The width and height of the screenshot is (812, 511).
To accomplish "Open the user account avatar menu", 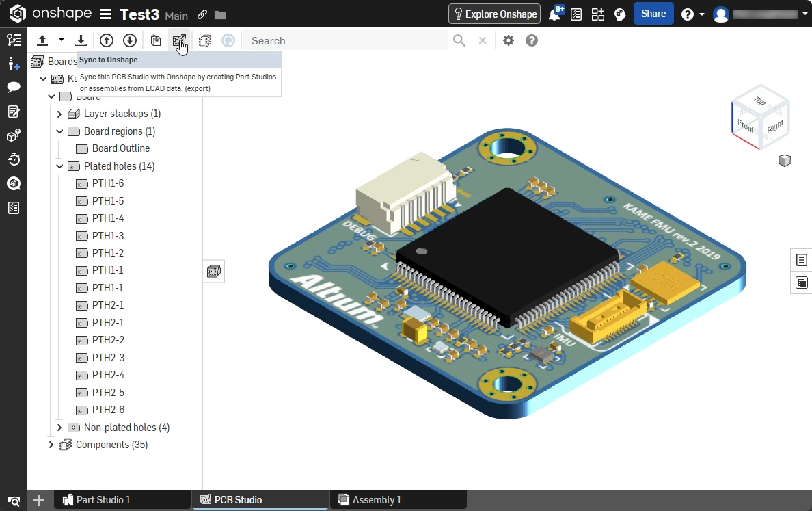I will tap(721, 14).
